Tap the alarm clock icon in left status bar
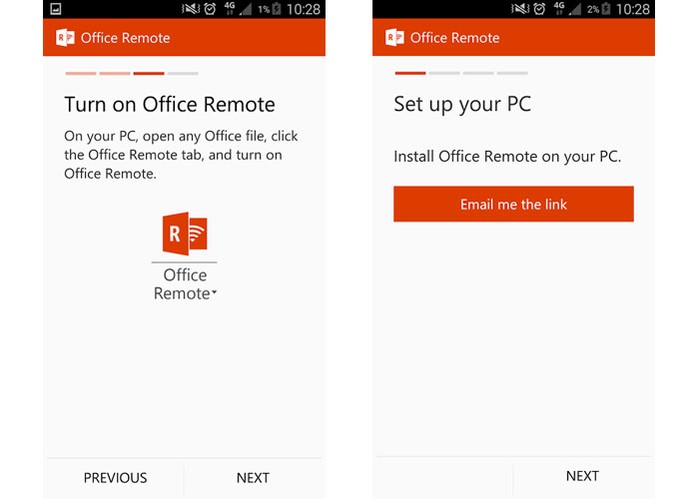The image size is (695, 499). (210, 9)
